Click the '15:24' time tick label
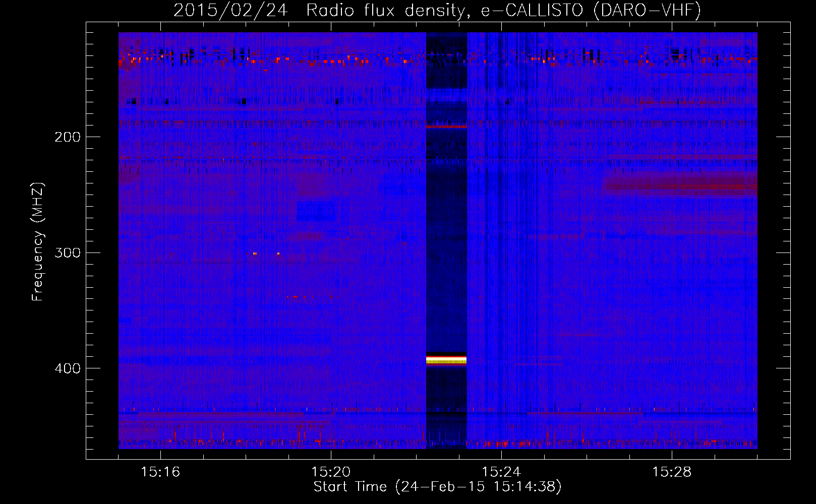Screen dimensions: 816x504 coord(501,472)
